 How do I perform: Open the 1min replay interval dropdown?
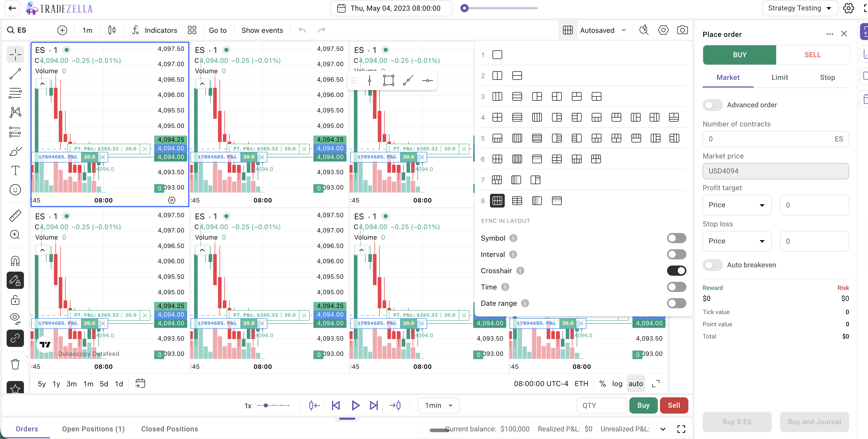tap(438, 405)
